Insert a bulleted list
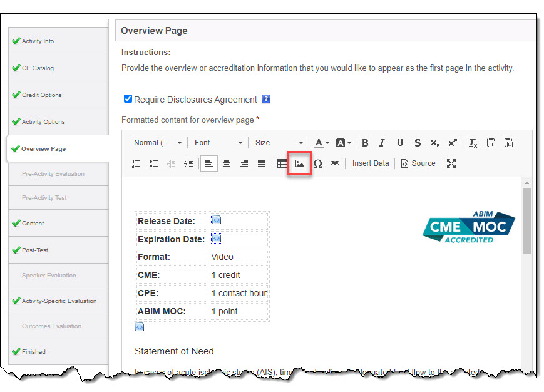This screenshot has width=544, height=392. 153,163
